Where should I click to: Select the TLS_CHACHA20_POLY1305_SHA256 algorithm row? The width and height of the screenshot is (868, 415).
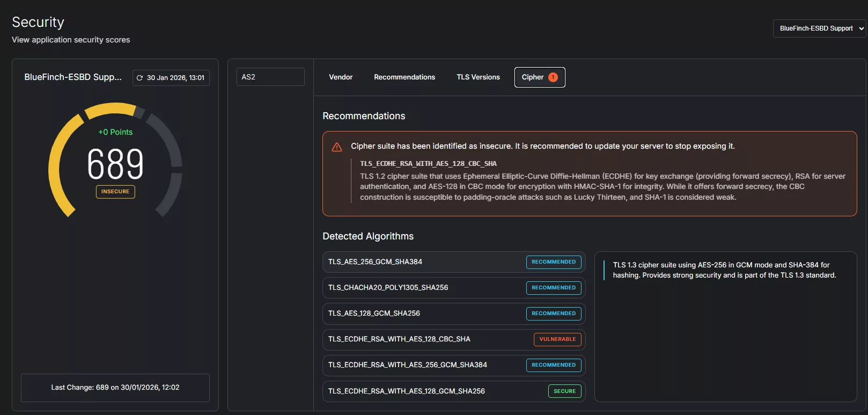454,288
